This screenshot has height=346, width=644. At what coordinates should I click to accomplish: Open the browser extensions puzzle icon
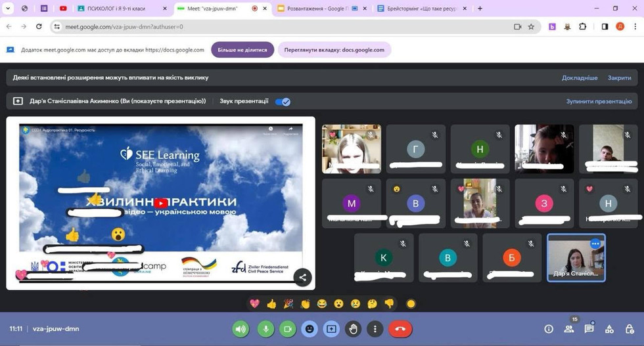point(582,27)
